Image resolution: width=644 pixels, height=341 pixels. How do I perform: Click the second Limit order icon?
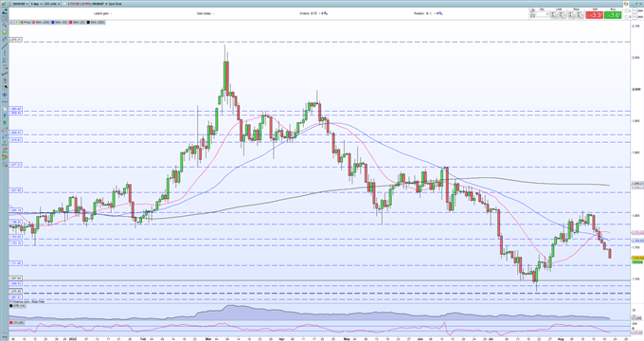(x=563, y=15)
